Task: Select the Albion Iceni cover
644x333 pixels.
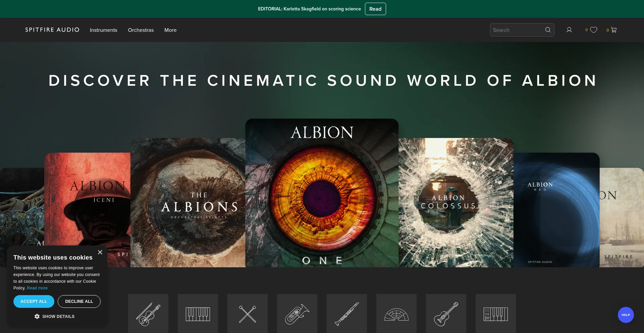Action: (87, 210)
